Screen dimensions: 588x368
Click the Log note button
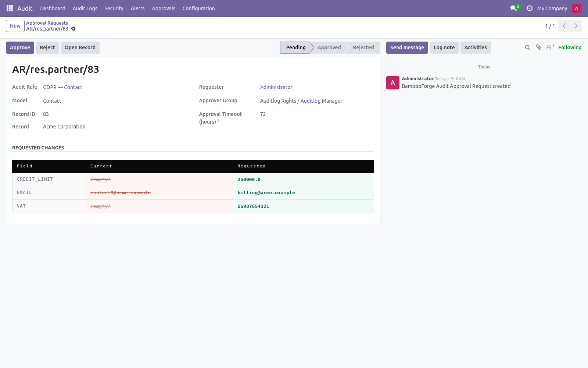click(x=444, y=47)
